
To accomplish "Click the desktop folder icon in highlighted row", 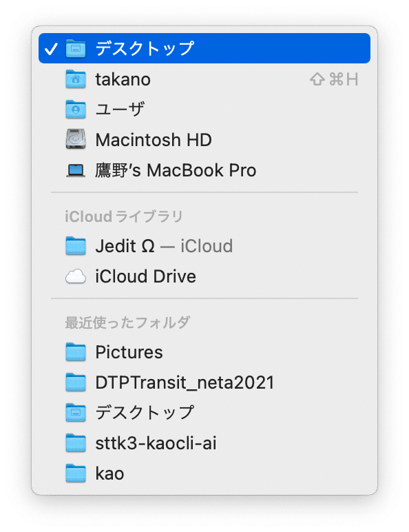I will tap(76, 48).
